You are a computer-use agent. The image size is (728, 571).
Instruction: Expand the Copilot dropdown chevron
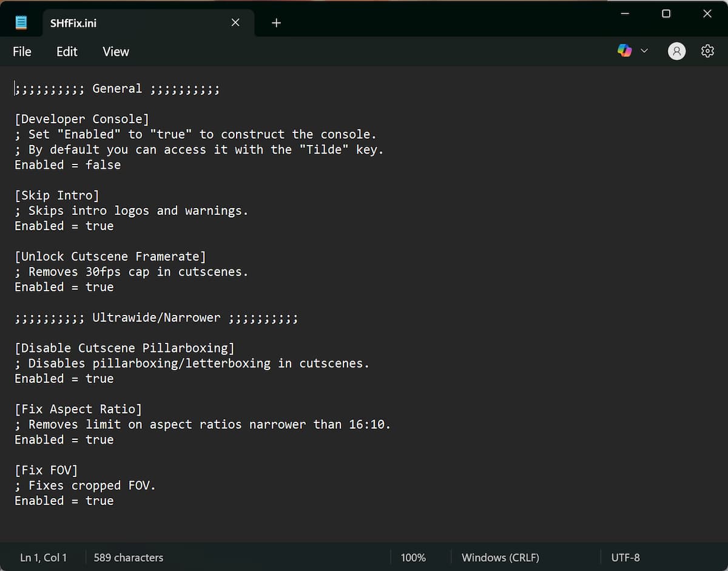[x=644, y=51]
